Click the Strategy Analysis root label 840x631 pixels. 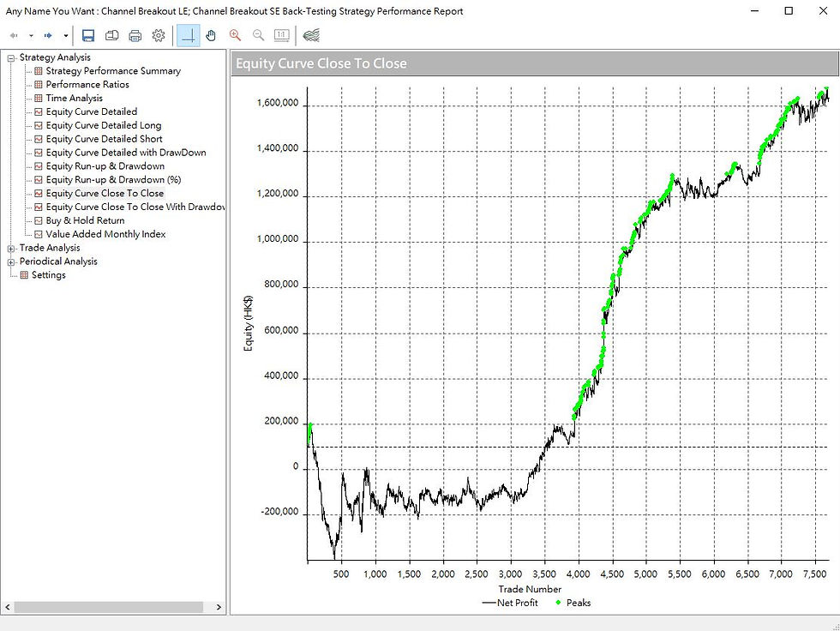coord(55,57)
